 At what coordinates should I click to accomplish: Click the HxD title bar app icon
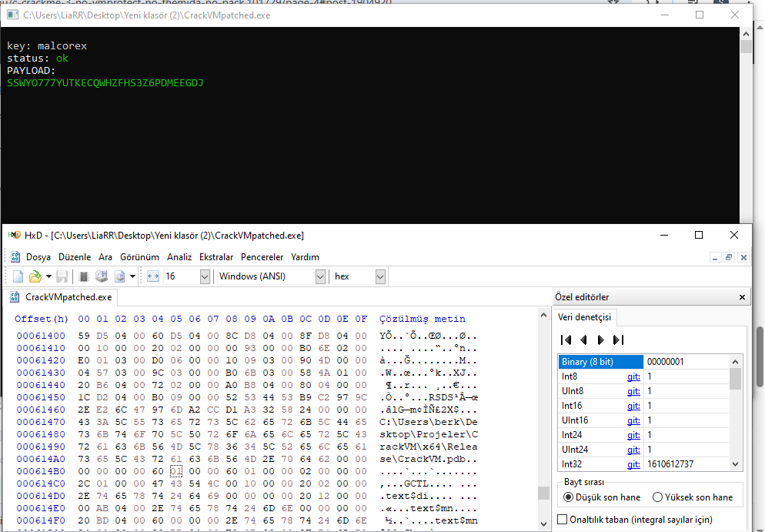[x=14, y=236]
